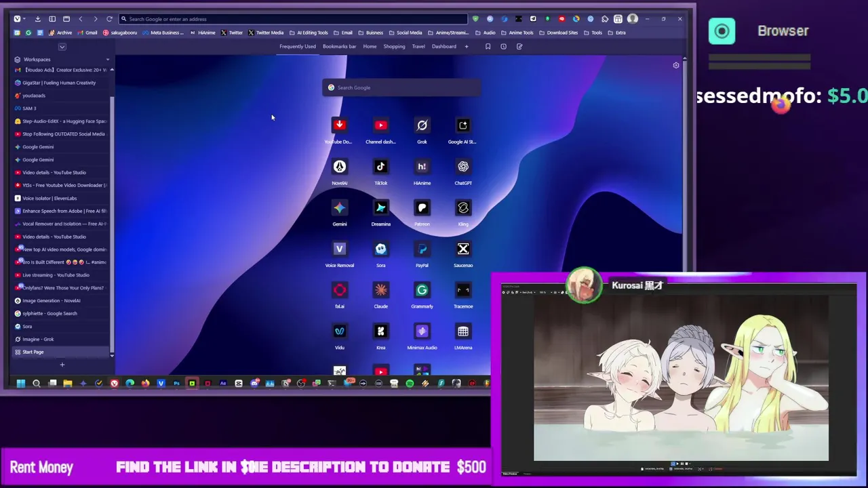The image size is (868, 488).
Task: Switch to the Travel speed dial tab
Action: click(418, 47)
